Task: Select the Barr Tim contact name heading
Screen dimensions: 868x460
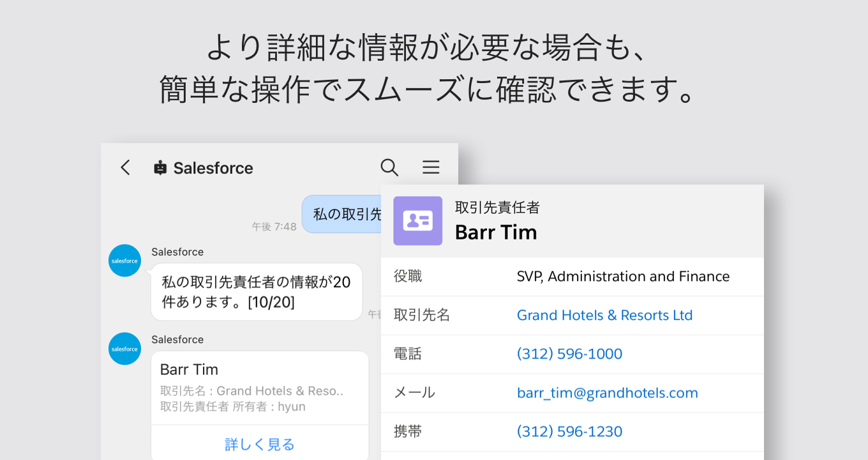Action: (496, 233)
